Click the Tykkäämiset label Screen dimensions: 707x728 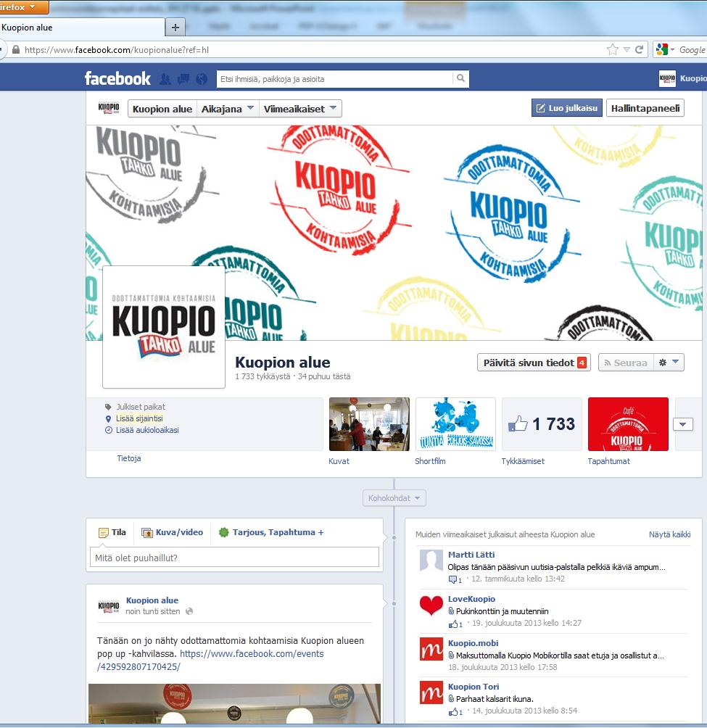(523, 461)
